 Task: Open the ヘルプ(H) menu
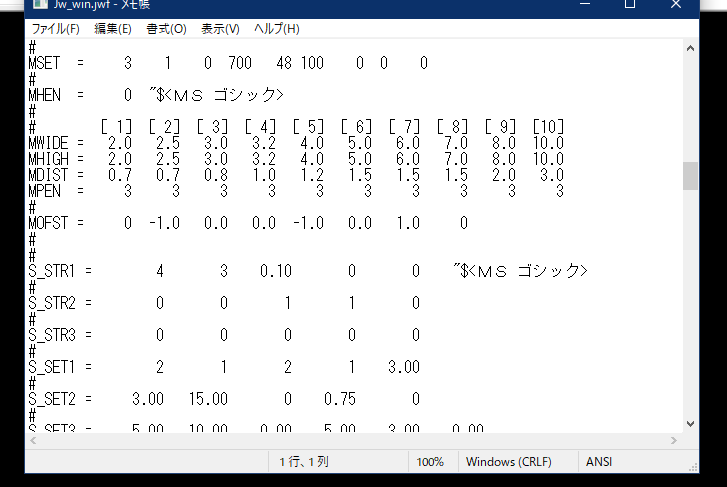[x=277, y=29]
